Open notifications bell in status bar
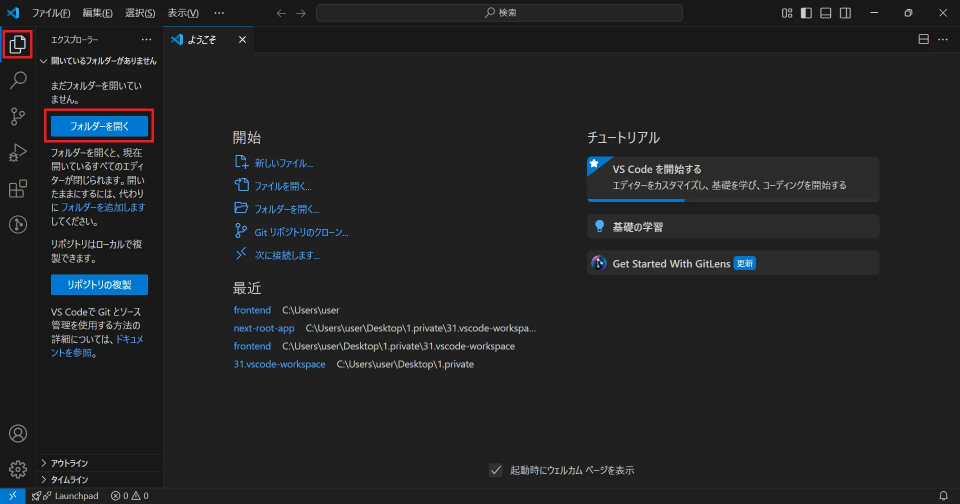This screenshot has width=960, height=504. 943,496
